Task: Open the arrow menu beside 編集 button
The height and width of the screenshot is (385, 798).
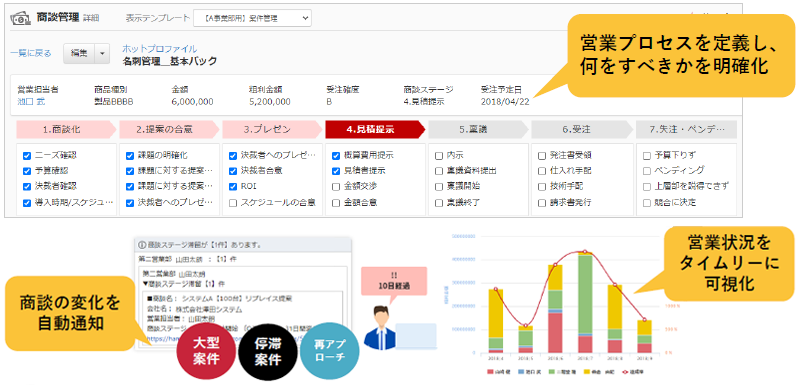Action: (103, 53)
